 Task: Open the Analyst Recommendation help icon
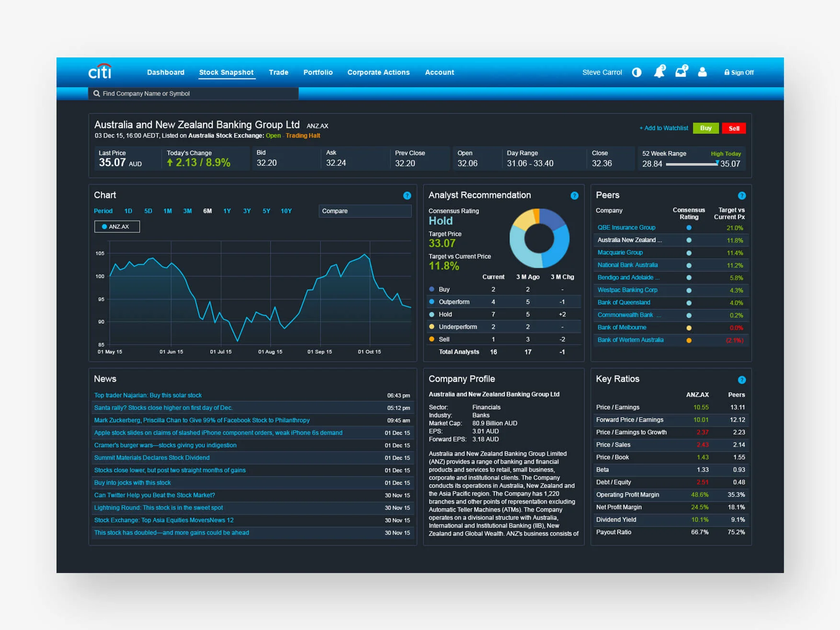coord(575,195)
